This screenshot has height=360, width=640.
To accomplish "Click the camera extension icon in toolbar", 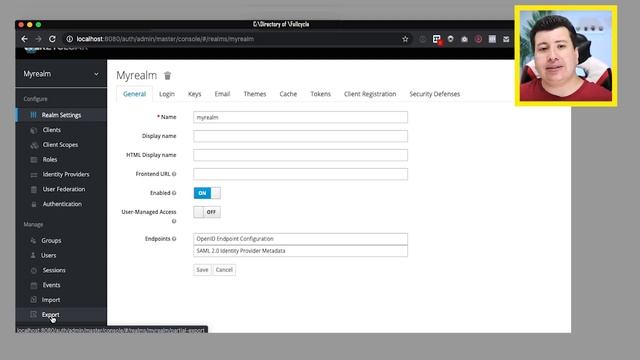I will point(464,39).
